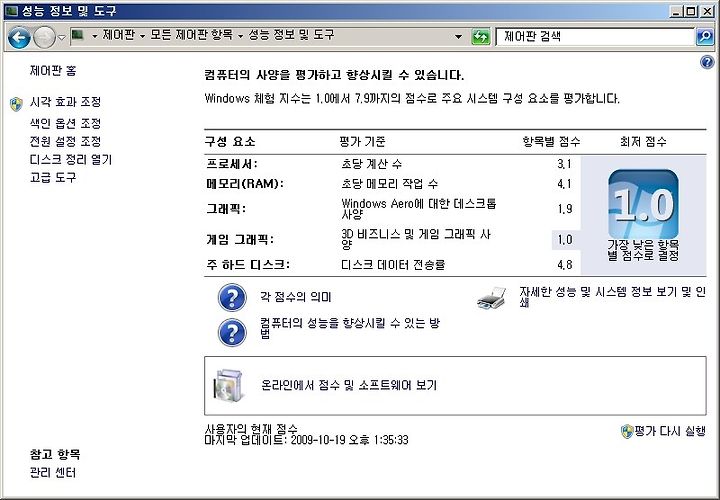The height and width of the screenshot is (500, 720).
Task: Open 컴퓨터의 성능을 향상시킬 수 있는 방법 link
Action: tap(350, 328)
